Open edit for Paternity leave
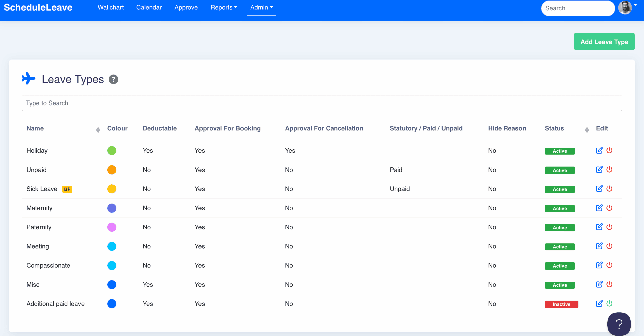Image resolution: width=644 pixels, height=336 pixels. 599,227
